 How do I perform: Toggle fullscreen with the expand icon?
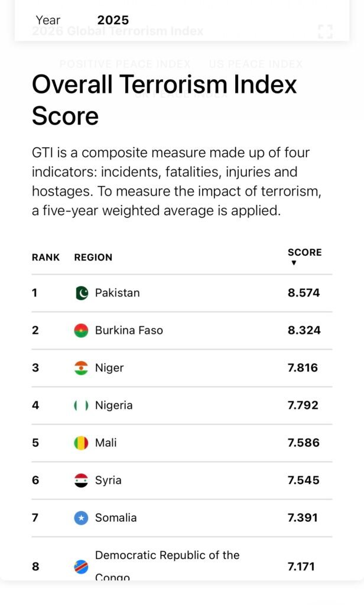click(325, 32)
